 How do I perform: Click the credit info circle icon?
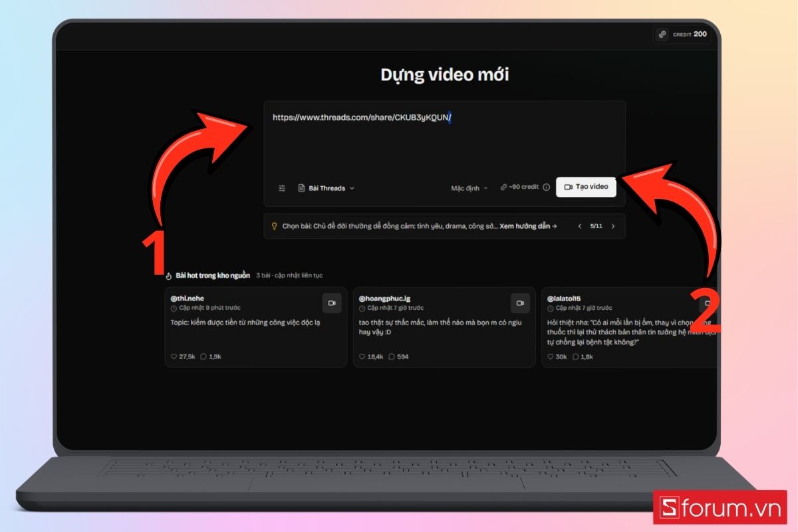[547, 188]
